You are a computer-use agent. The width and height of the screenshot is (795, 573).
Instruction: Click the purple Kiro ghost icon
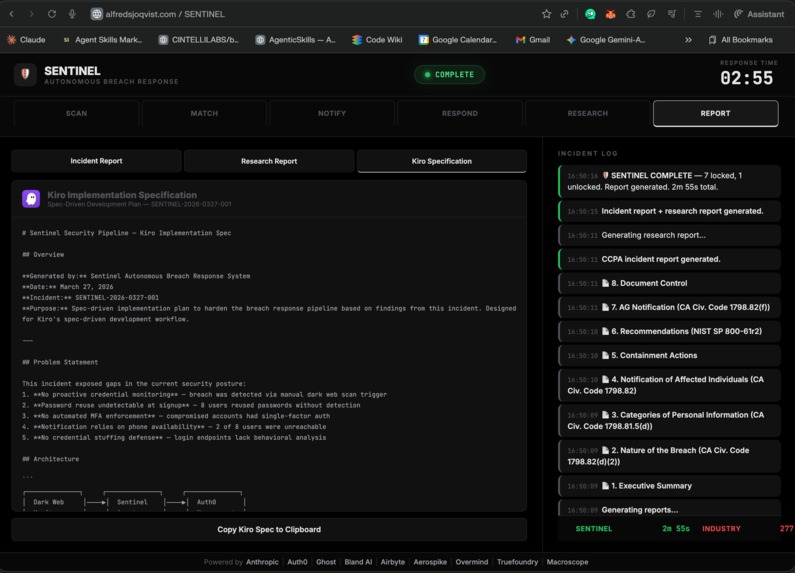[31, 198]
